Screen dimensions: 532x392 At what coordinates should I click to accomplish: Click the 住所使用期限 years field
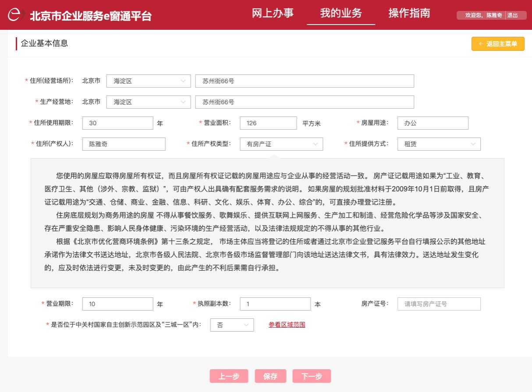point(117,123)
